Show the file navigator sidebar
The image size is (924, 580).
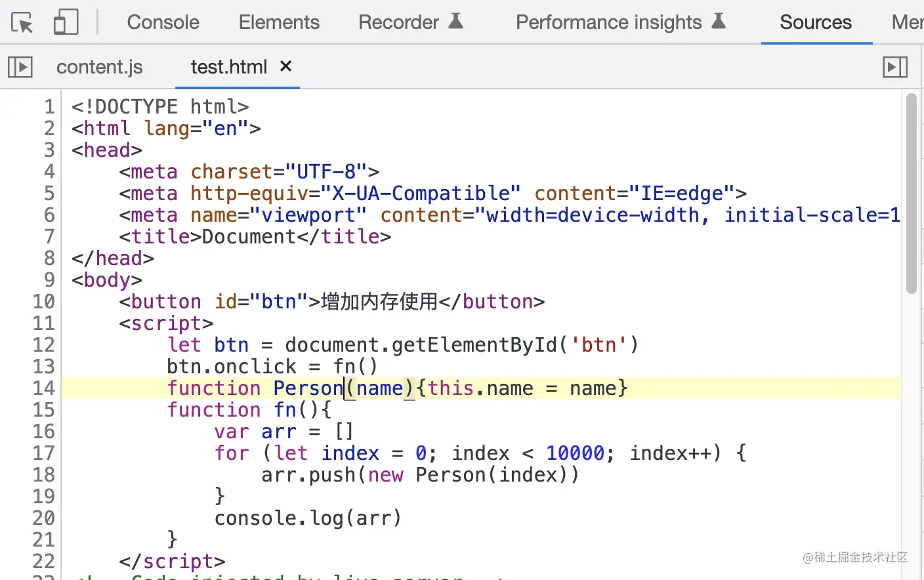20,67
